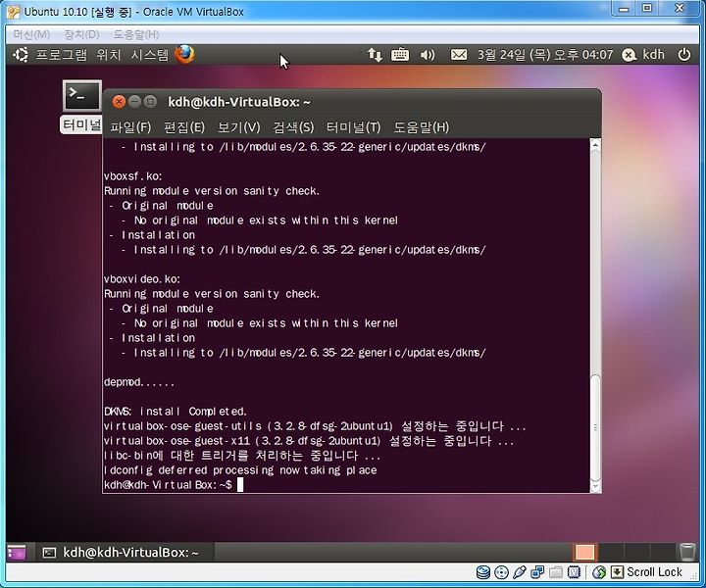Click the vboxsf.ko: output line

[x=132, y=176]
